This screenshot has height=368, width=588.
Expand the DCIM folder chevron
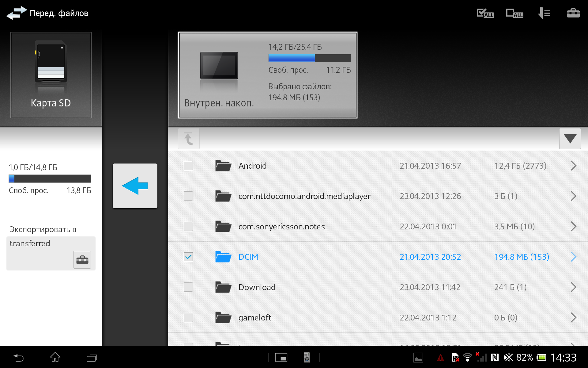point(573,257)
